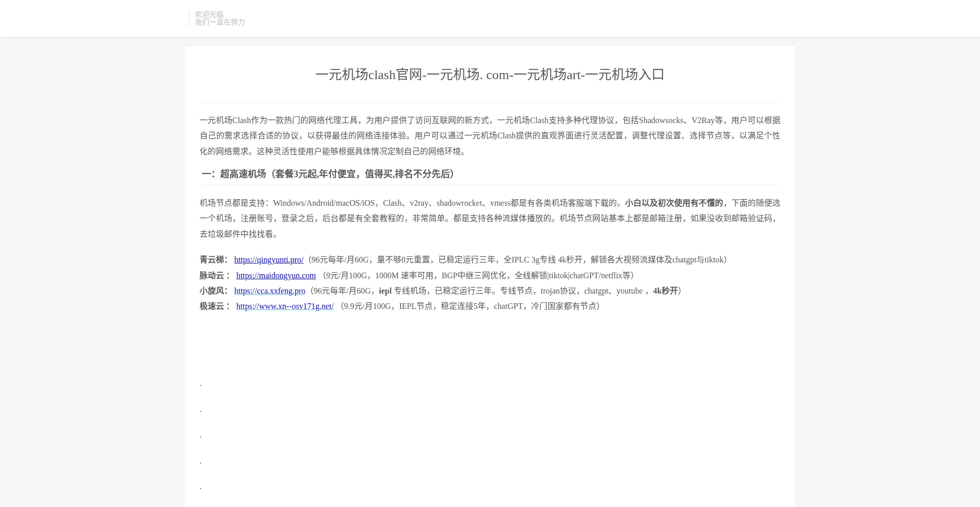Click the 脉动云 description 9元/月100G

478,276
